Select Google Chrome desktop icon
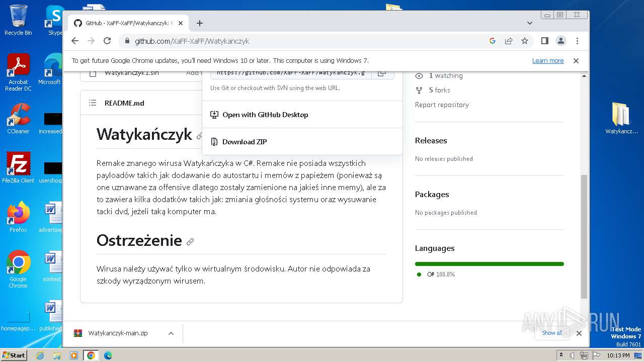The width and height of the screenshot is (644, 362). click(x=18, y=269)
